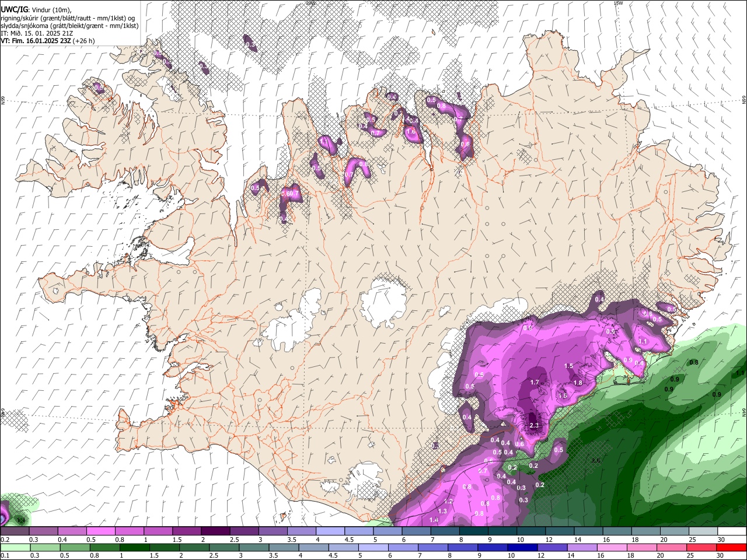Click the 1.6 snowfall value in north
Image resolution: width=747 pixels, height=560 pixels.
click(411, 132)
